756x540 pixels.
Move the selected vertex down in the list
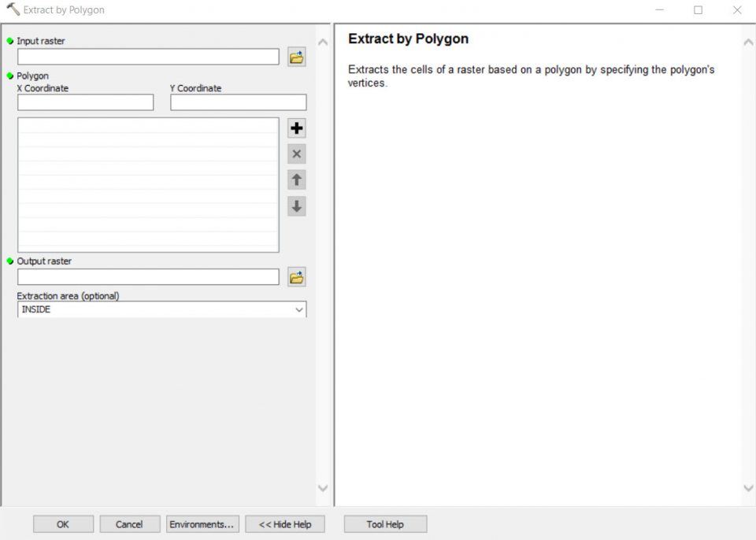pyautogui.click(x=296, y=205)
